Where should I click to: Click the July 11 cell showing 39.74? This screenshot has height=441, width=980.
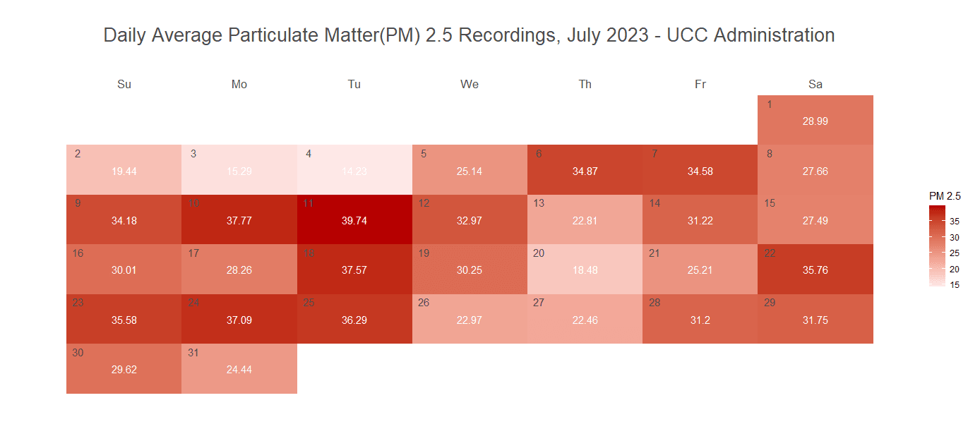(354, 219)
